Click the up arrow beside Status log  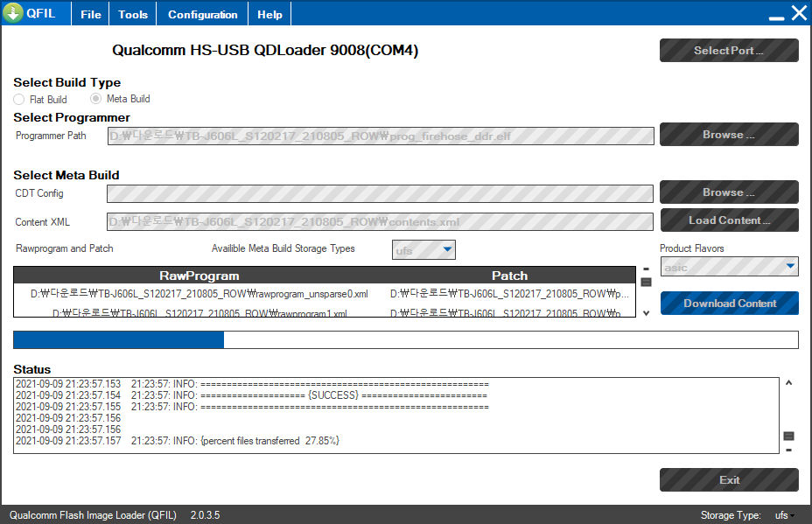(x=788, y=383)
